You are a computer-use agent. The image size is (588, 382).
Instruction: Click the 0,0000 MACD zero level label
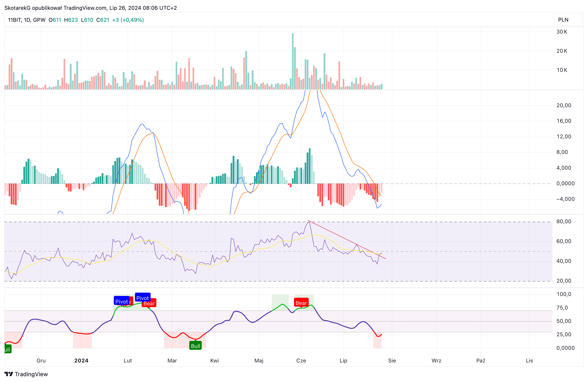[x=566, y=184]
